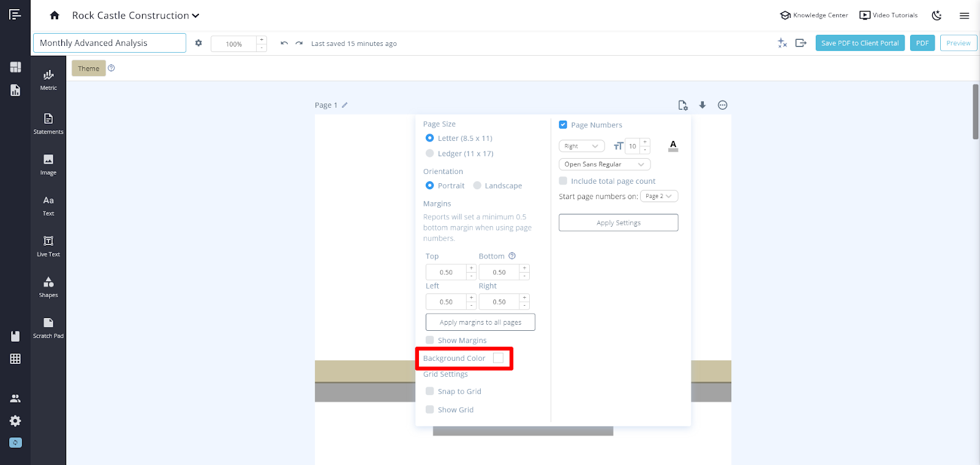Click Save PDF to Client Portal
980x465 pixels.
pos(860,43)
